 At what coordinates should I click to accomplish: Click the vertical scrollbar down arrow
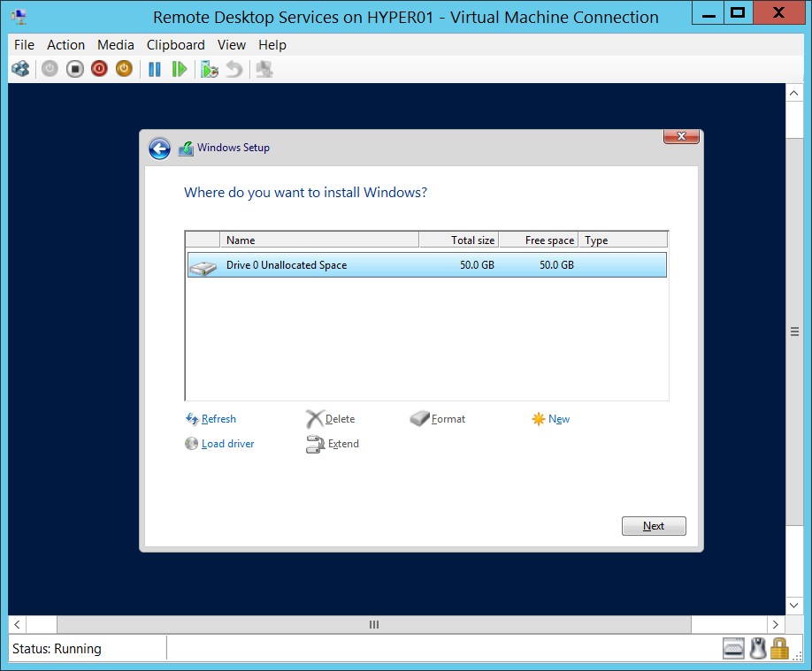point(794,605)
